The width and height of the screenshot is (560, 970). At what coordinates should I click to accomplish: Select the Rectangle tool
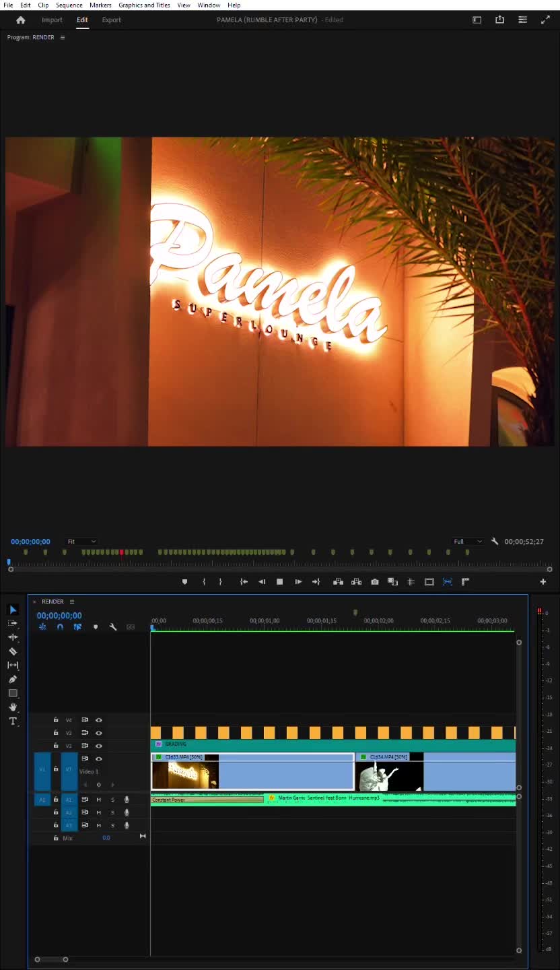click(13, 693)
